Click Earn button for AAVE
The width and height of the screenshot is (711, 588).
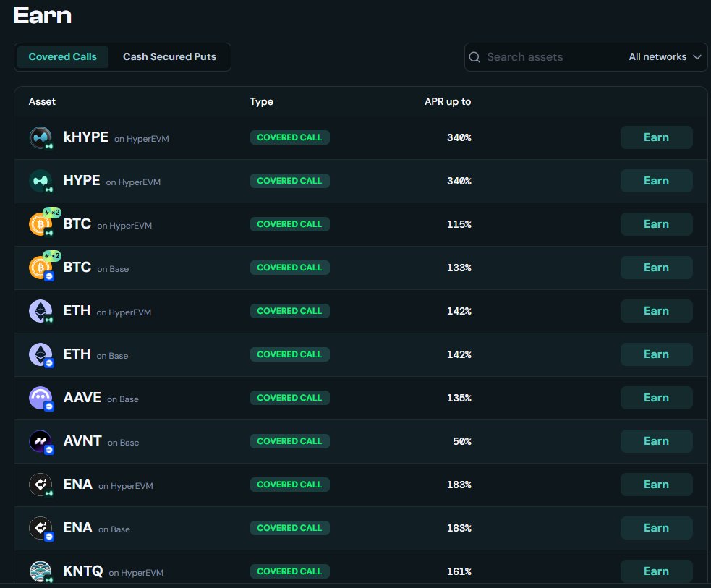[656, 398]
